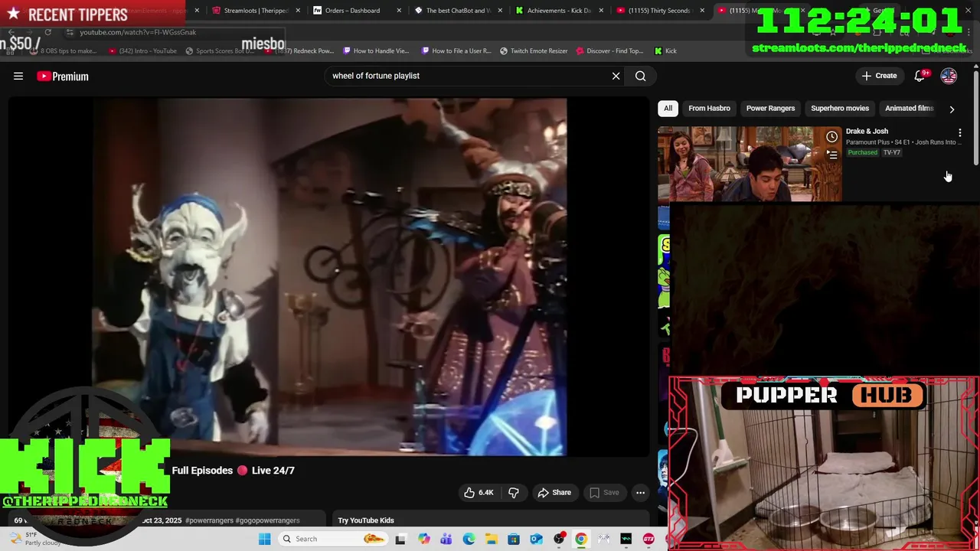The image size is (980, 551).
Task: Add Drake & Josh to Watch Later
Action: [x=832, y=137]
